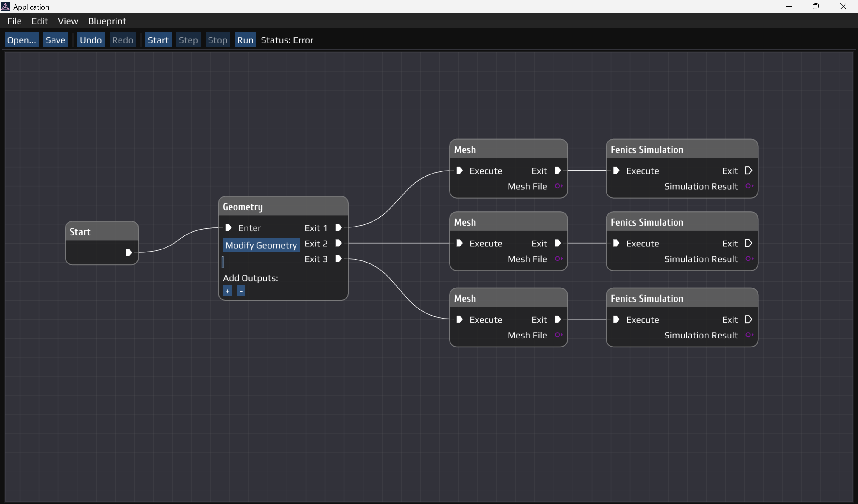The height and width of the screenshot is (504, 858).
Task: Click the bottom Mesh node Exit pin
Action: coord(558,319)
